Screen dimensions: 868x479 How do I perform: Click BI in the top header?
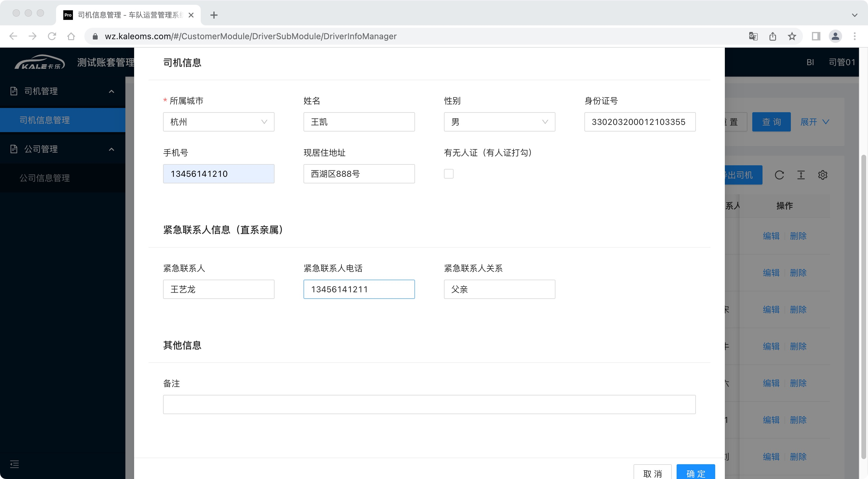point(810,62)
